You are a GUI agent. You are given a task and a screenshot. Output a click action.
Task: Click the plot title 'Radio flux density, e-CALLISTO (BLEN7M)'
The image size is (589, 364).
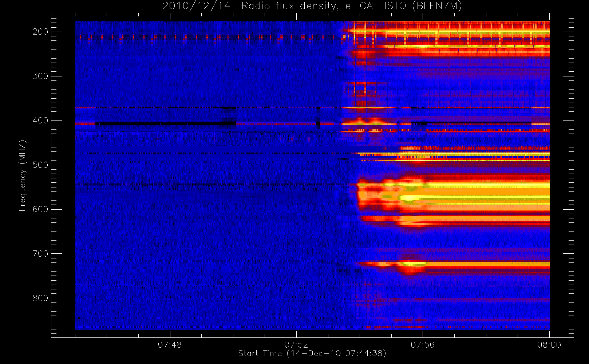352,6
